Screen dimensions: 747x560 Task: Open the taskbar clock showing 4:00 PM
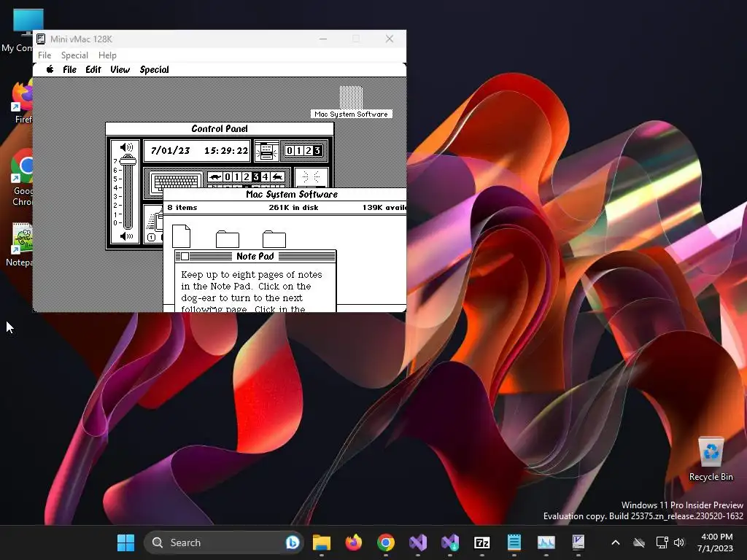[x=716, y=542]
